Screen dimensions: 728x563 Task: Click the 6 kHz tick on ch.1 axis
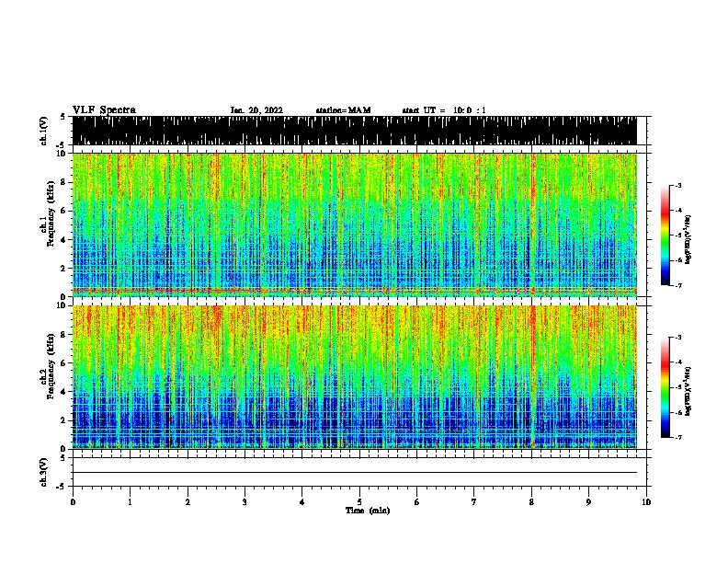63,211
